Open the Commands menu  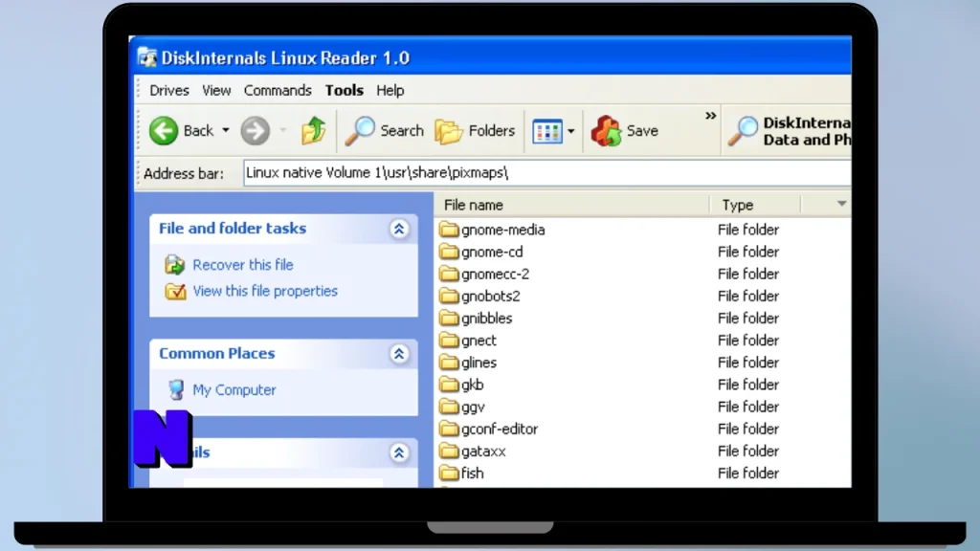click(x=278, y=91)
